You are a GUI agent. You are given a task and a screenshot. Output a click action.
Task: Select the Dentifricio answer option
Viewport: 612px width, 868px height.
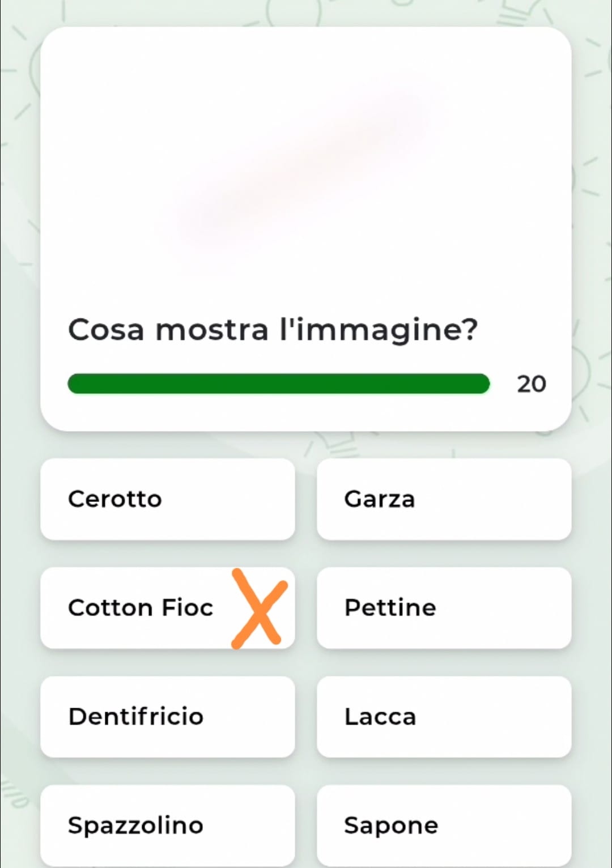pyautogui.click(x=168, y=717)
